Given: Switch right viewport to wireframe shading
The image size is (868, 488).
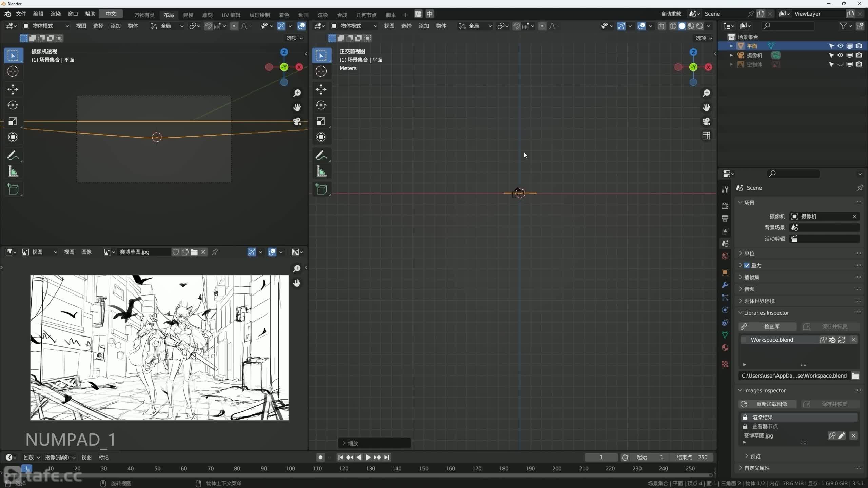Looking at the screenshot, I should click(x=673, y=26).
